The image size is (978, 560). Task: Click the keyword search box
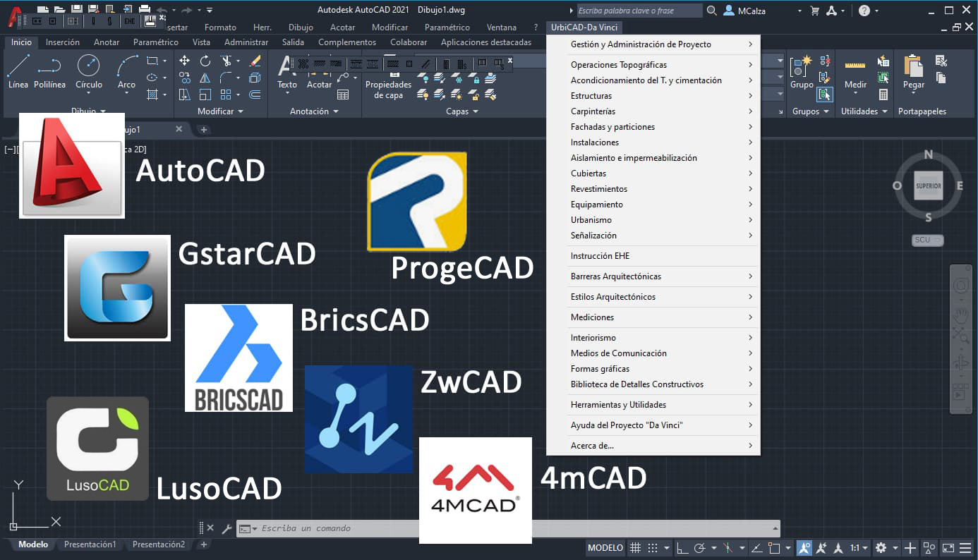[639, 11]
